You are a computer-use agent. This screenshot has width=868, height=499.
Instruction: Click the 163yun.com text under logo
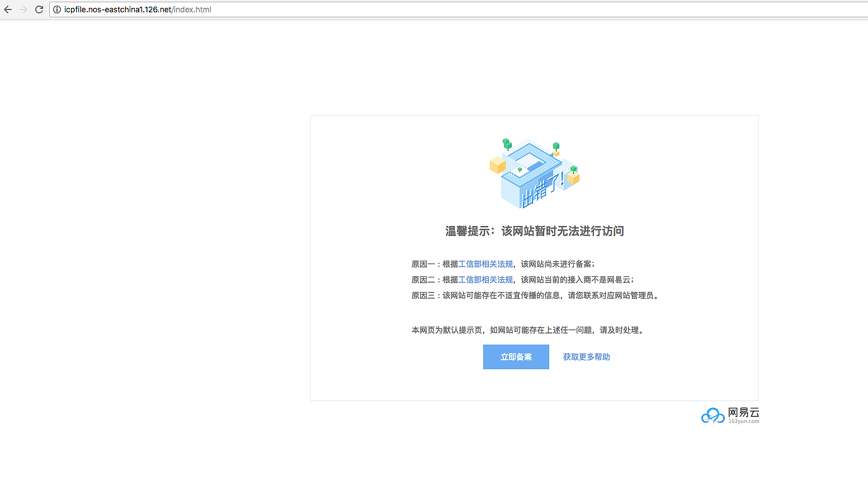[x=743, y=422]
